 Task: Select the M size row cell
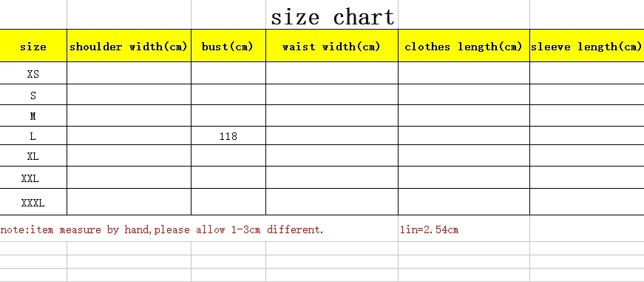(x=33, y=115)
